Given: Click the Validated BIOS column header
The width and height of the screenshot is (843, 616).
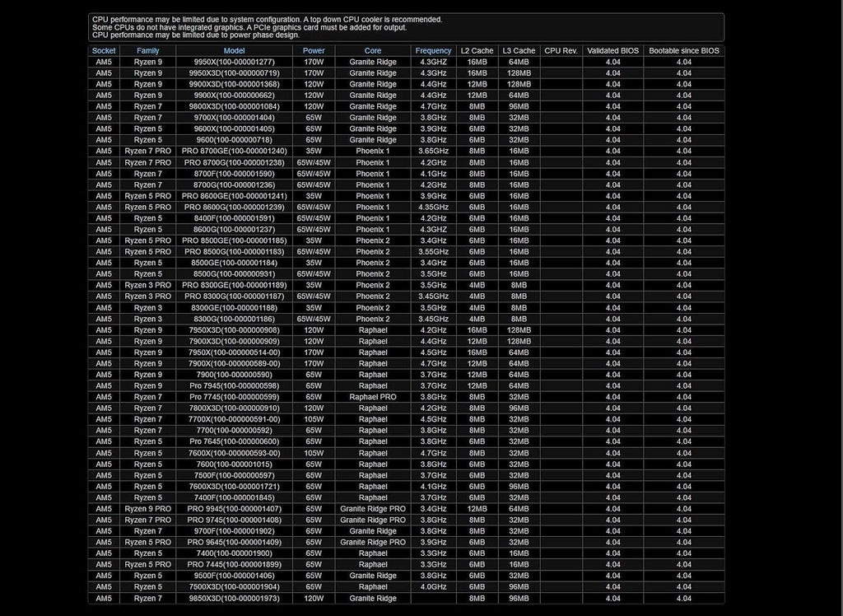Looking at the screenshot, I should [x=612, y=50].
